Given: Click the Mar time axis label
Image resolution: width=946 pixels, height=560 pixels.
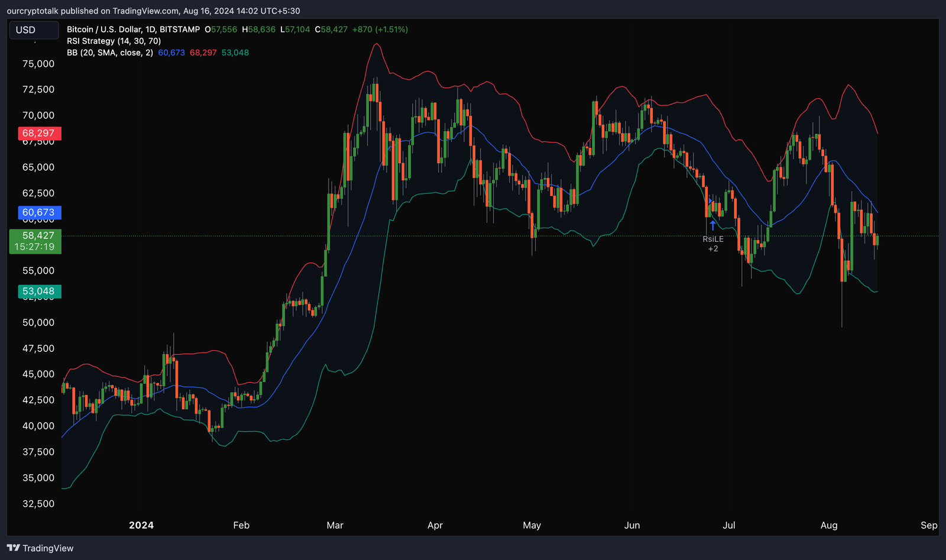Looking at the screenshot, I should click(x=335, y=525).
